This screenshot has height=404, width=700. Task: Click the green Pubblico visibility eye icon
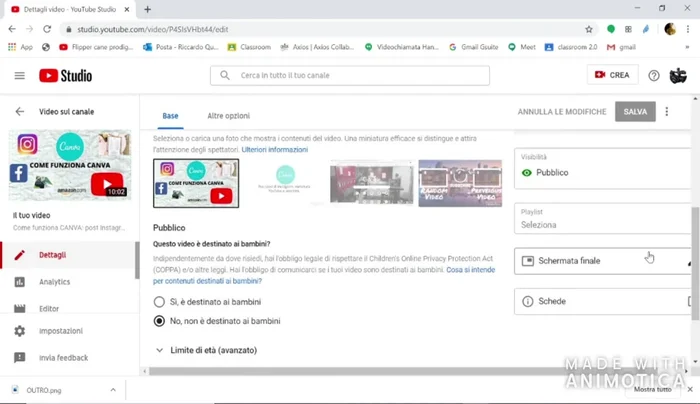[x=527, y=173]
